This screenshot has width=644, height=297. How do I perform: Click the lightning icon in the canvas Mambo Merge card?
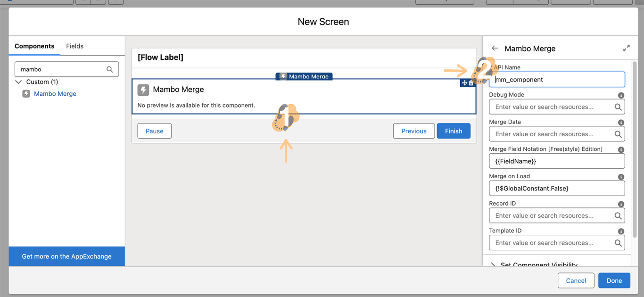[143, 90]
